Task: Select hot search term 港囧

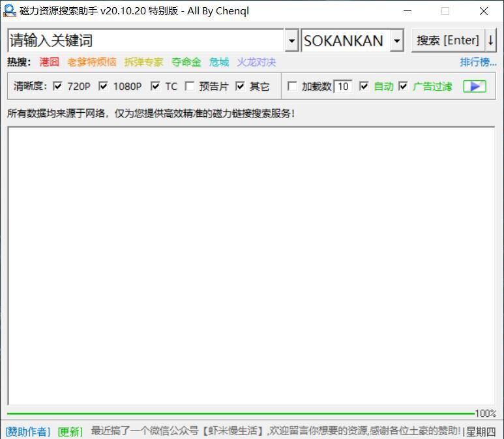Action: pos(49,62)
